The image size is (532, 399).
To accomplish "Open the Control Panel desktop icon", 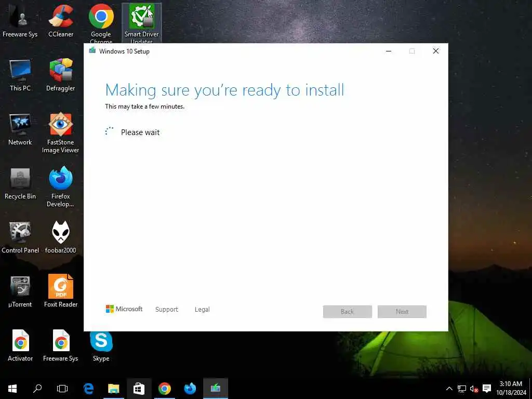I will pyautogui.click(x=20, y=237).
